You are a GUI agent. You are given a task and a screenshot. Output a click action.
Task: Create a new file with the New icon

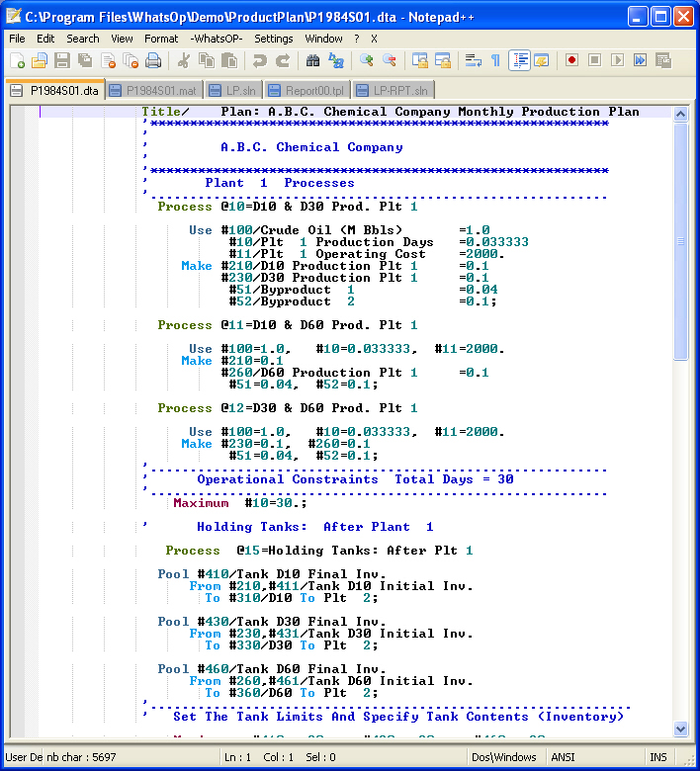click(18, 61)
